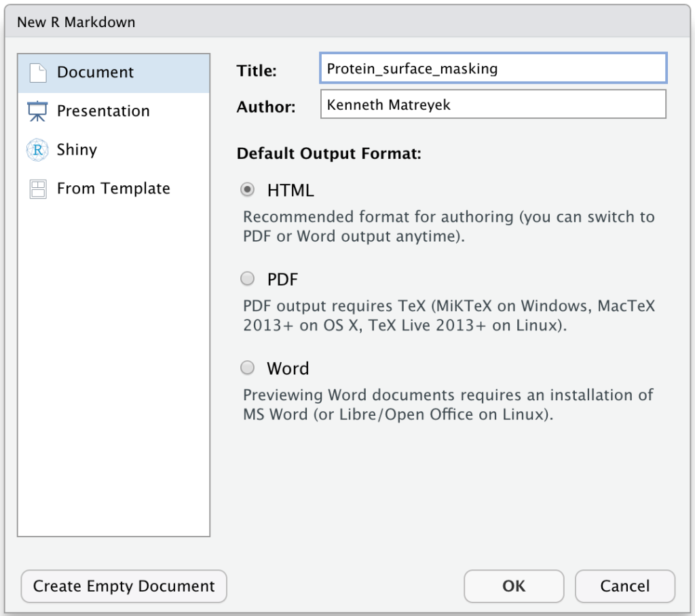The image size is (695, 616).
Task: Click the 'Recommended format for authoring' description
Action: 449,227
